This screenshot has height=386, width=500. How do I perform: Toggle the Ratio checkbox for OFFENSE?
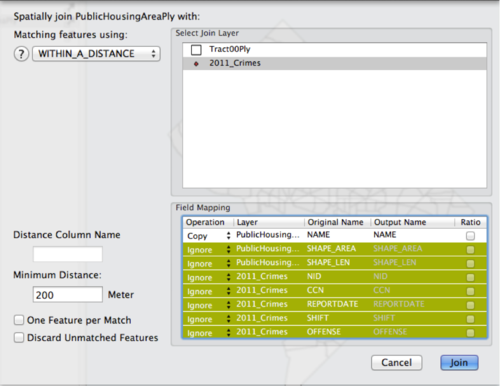[x=470, y=333]
